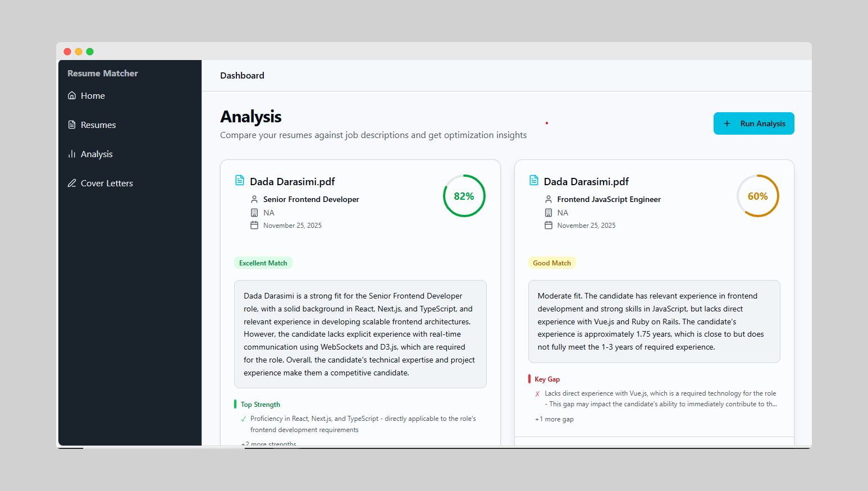Expand the '+1 more gap' link
The image size is (868, 491).
pos(554,419)
